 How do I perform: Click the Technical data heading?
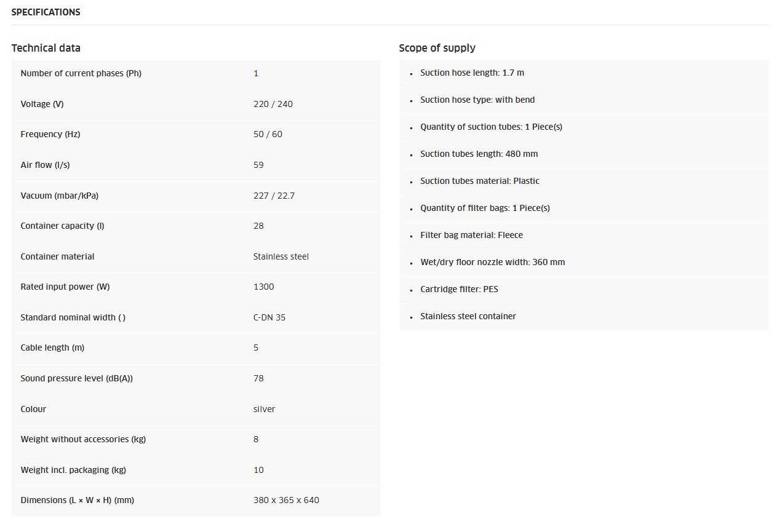(x=46, y=48)
